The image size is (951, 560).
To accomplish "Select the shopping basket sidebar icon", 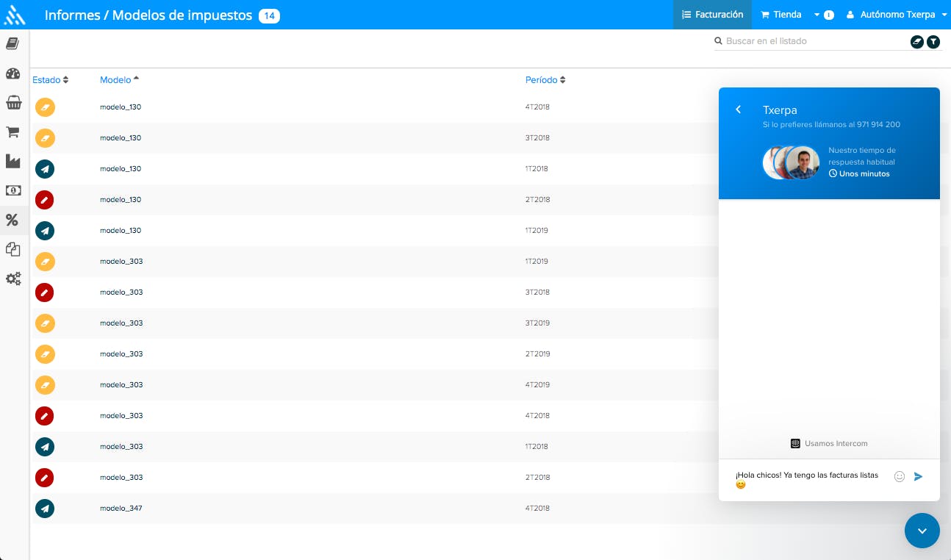I will [x=13, y=103].
